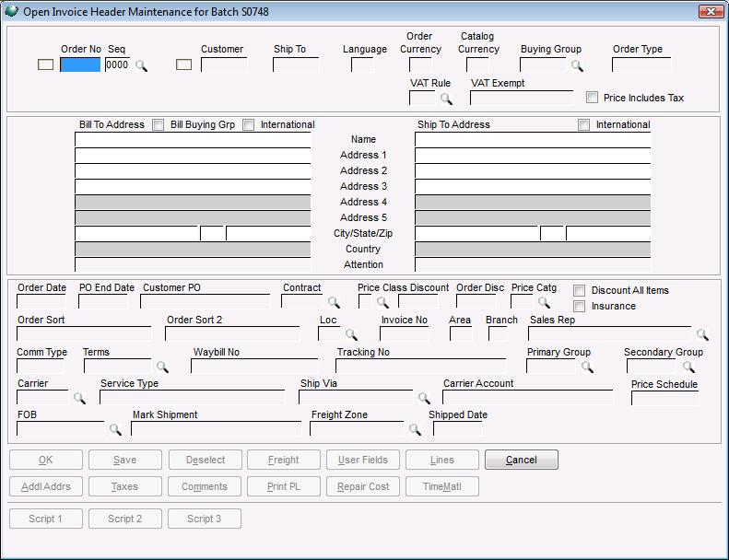Open the Ship Via lookup magnifier
This screenshot has width=729, height=560.
424,398
